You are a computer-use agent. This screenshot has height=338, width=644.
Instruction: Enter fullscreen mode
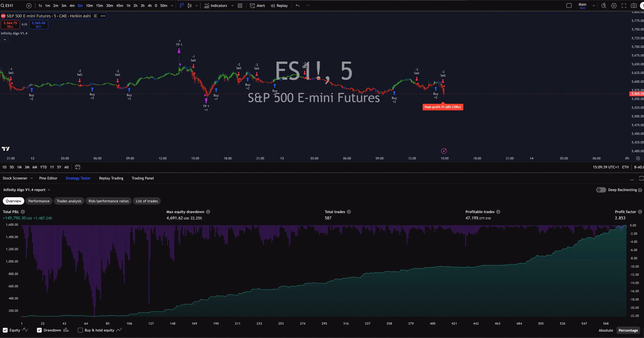coord(624,5)
